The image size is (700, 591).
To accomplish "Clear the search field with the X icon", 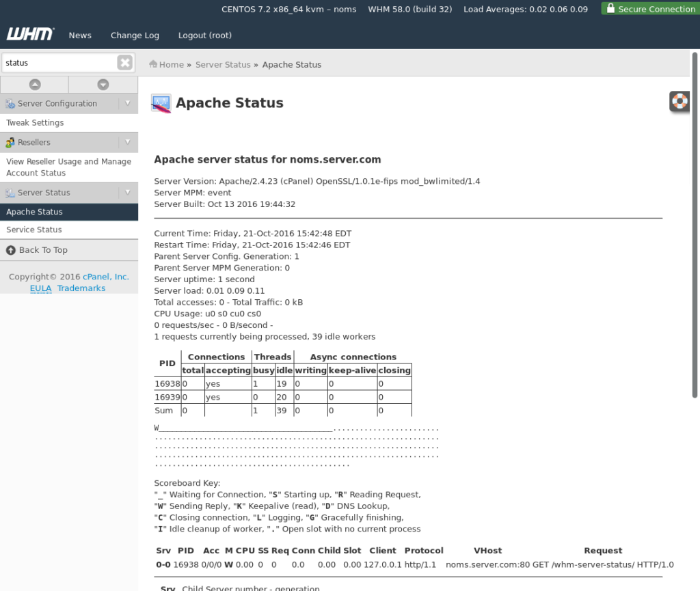I will 125,62.
